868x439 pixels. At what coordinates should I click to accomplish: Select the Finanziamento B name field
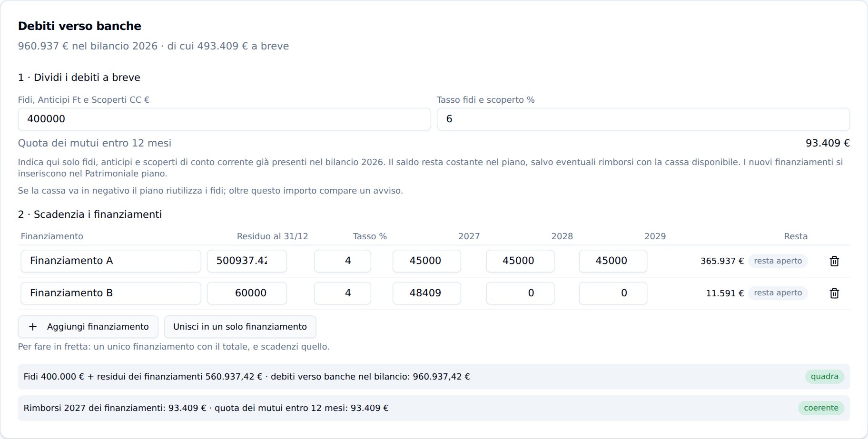coord(111,293)
